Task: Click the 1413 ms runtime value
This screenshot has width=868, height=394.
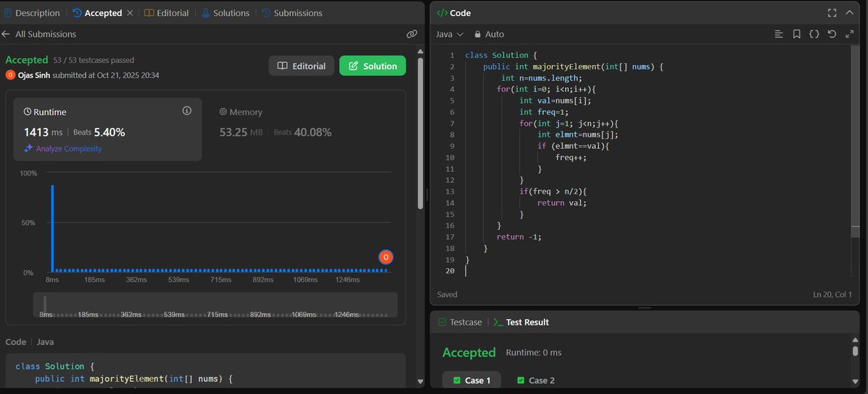Action: [x=45, y=132]
